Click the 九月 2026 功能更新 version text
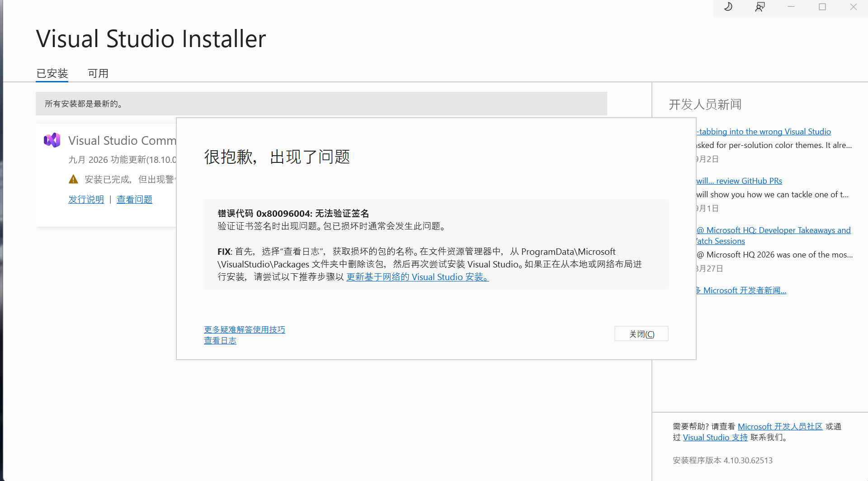The height and width of the screenshot is (481, 868). click(122, 160)
